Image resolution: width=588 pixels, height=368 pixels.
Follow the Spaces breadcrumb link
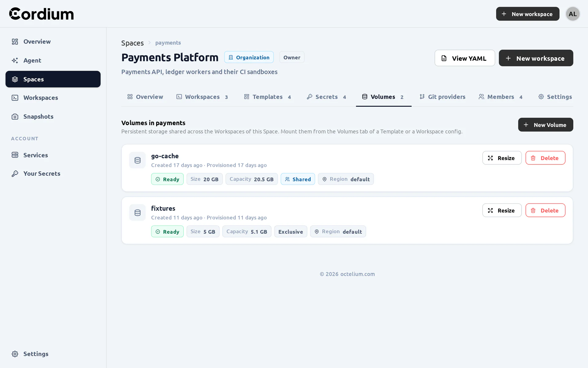tap(132, 43)
